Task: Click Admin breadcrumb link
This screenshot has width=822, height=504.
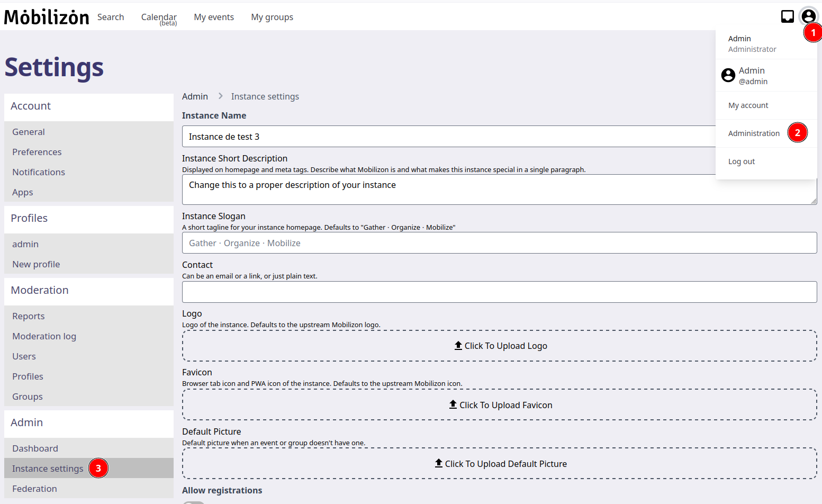Action: (x=195, y=96)
